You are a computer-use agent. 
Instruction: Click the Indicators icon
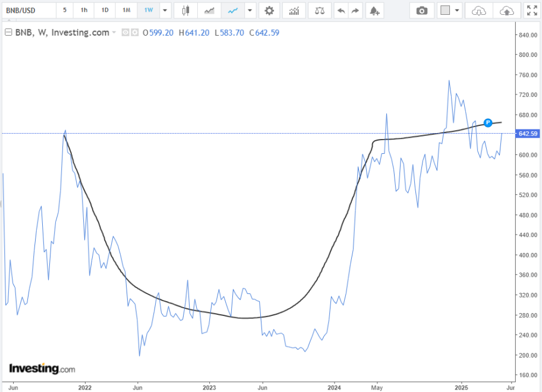click(x=294, y=10)
